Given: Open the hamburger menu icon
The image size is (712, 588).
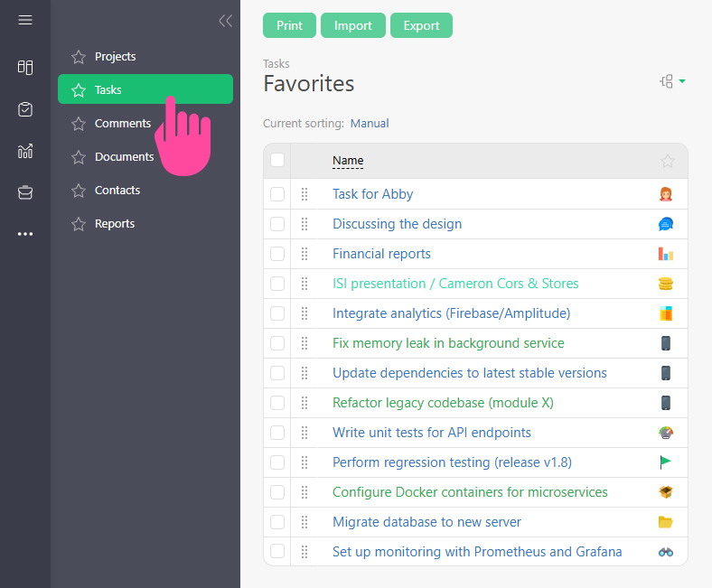Looking at the screenshot, I should pos(25,20).
